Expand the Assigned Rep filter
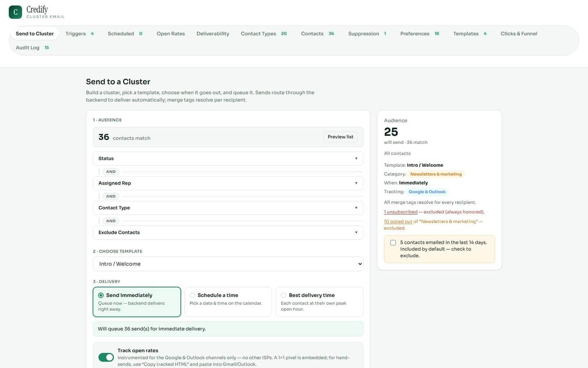The height and width of the screenshot is (368, 588). coord(228,183)
